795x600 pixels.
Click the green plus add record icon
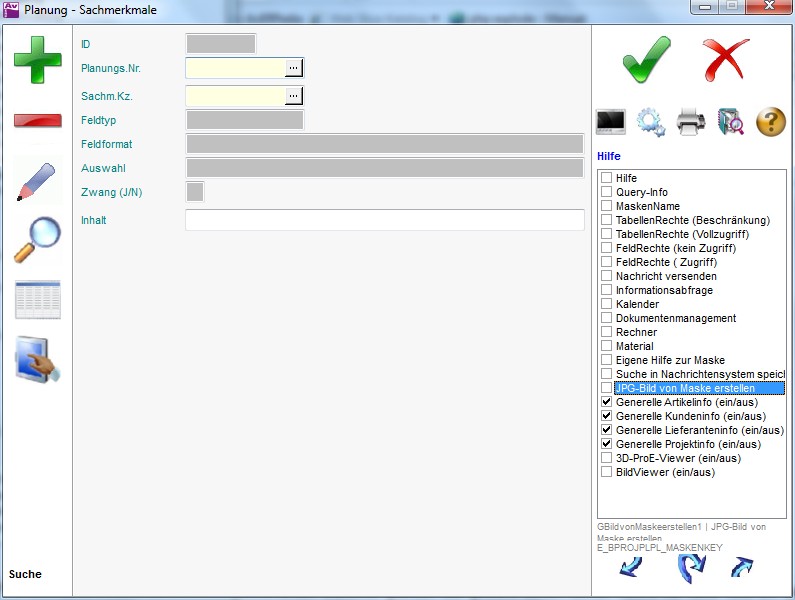37,59
